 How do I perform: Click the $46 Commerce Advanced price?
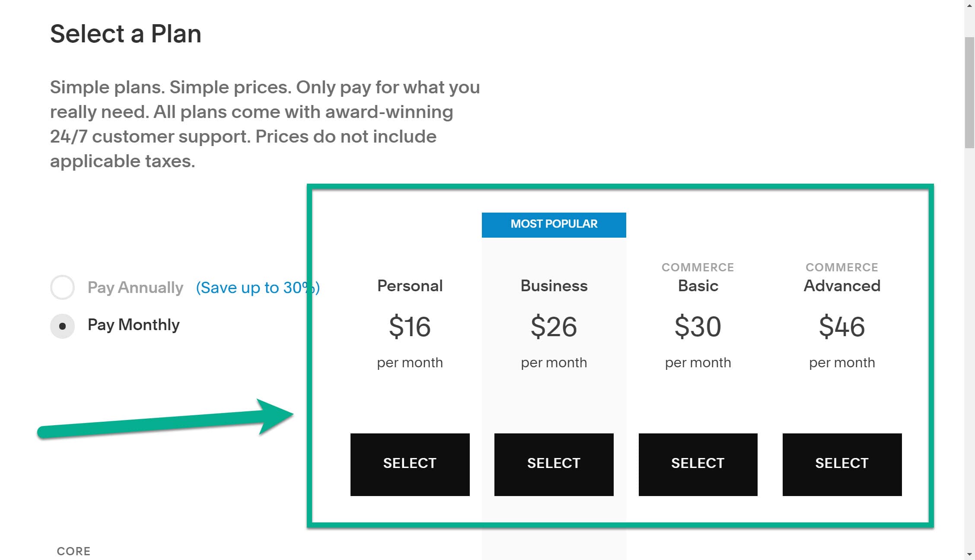click(841, 327)
